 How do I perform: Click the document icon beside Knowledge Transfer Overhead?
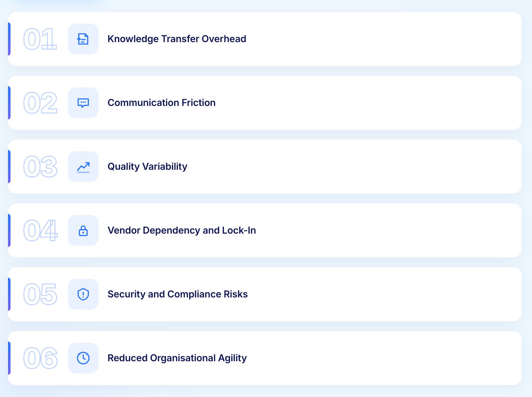[83, 39]
